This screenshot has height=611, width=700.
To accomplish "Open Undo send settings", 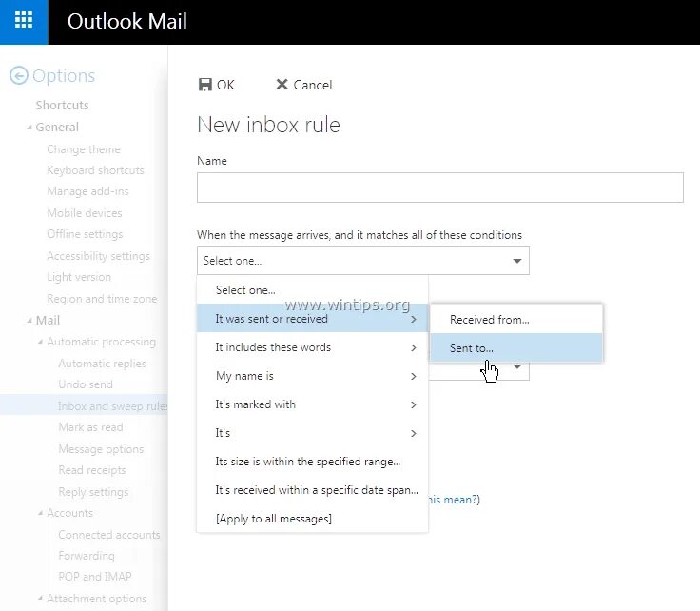I will click(x=86, y=384).
